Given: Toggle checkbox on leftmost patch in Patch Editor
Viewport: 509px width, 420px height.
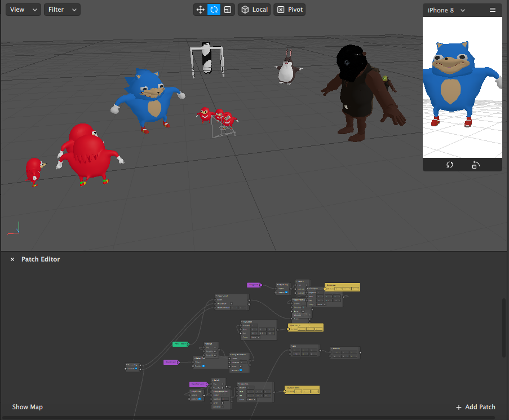Looking at the screenshot, I should click(136, 368).
